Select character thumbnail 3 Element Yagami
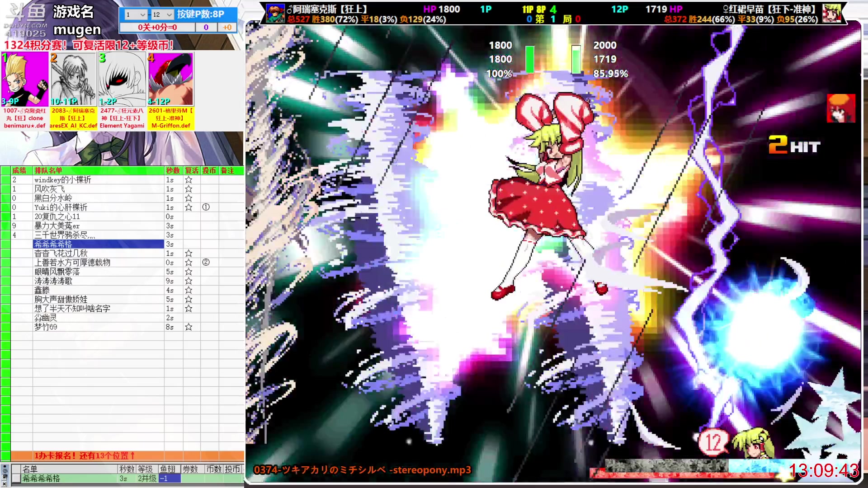The height and width of the screenshot is (488, 868). (x=122, y=79)
